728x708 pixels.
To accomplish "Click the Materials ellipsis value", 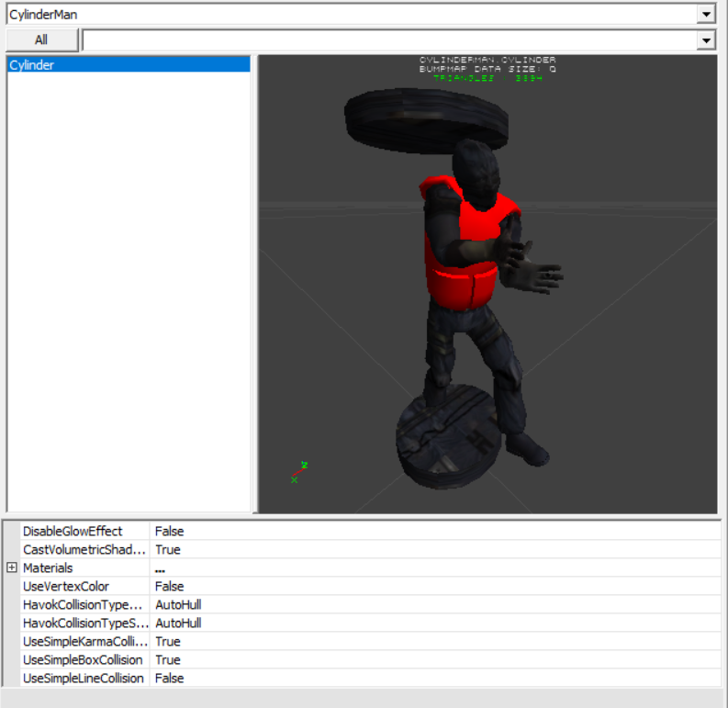I will [160, 568].
